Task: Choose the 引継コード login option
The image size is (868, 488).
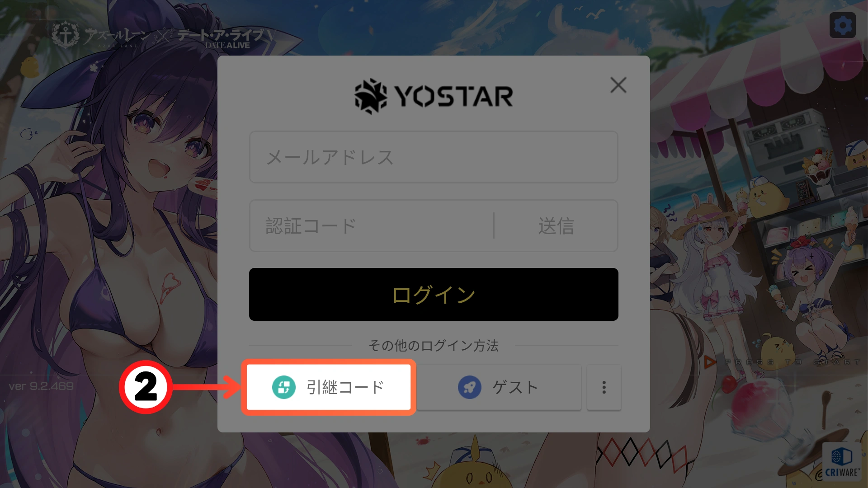Action: pos(329,387)
